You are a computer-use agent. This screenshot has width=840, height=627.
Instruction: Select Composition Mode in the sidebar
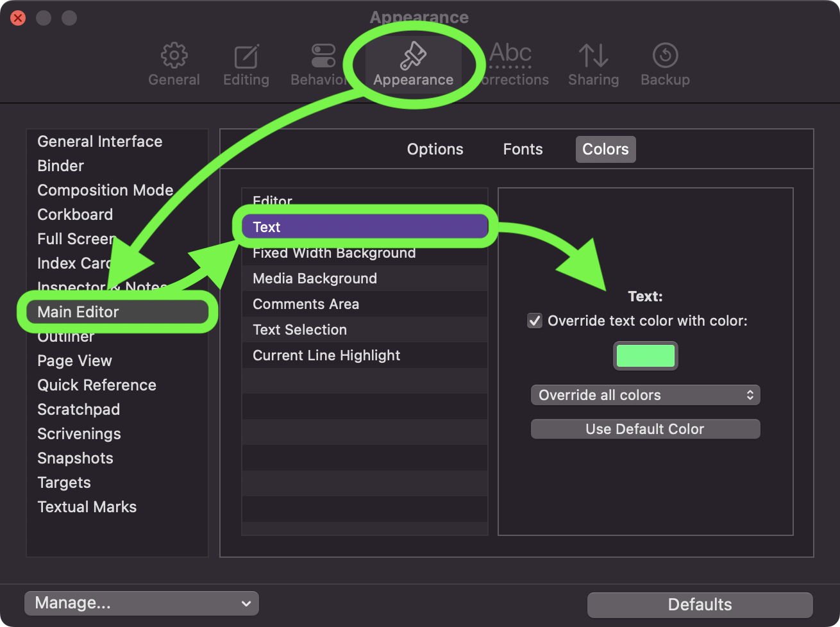pos(105,190)
